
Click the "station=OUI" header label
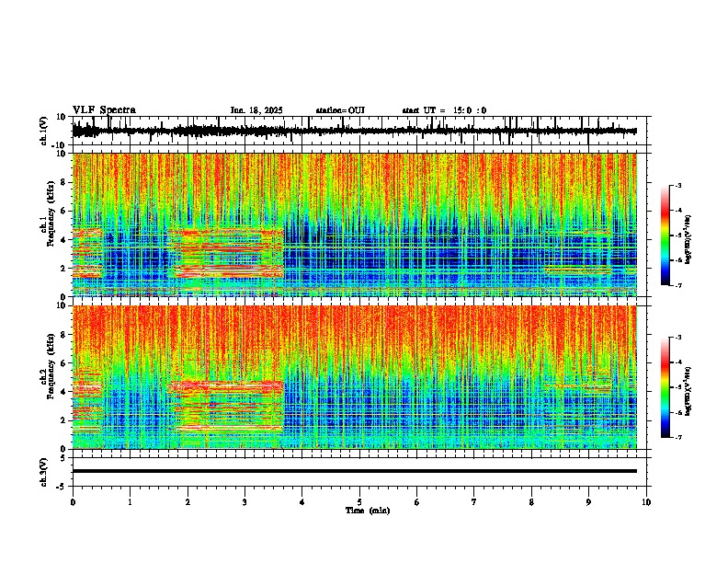pos(340,110)
